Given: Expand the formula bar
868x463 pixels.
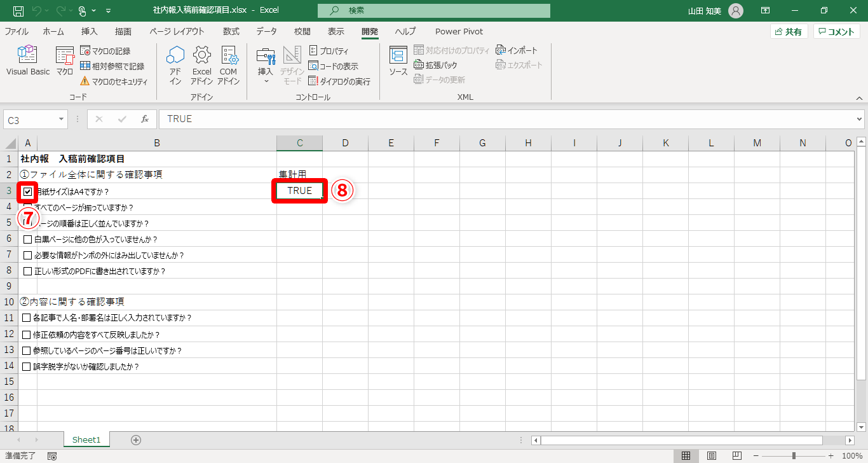Looking at the screenshot, I should (860, 119).
